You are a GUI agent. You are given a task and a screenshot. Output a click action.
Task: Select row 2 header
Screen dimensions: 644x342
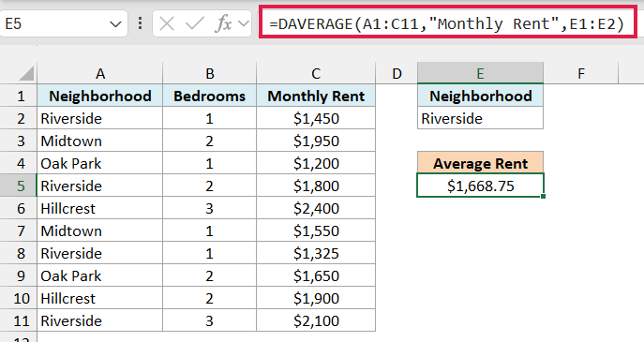click(19, 119)
